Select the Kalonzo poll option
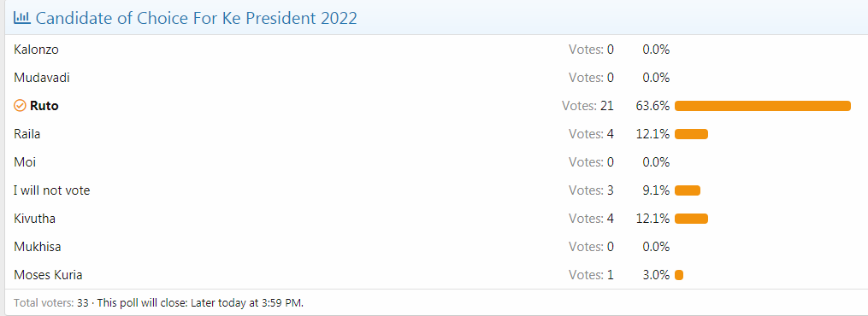This screenshot has width=868, height=316. tap(36, 50)
